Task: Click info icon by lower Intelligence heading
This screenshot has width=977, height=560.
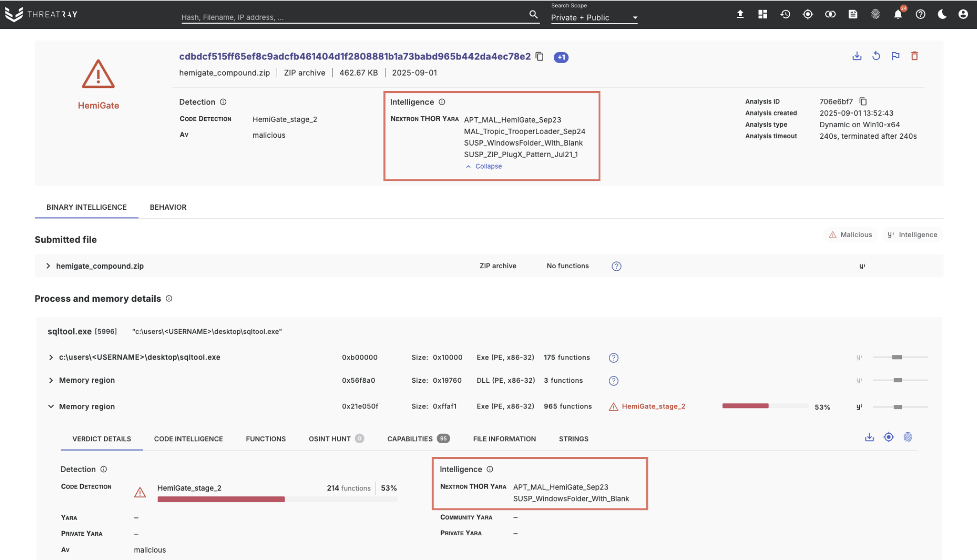Action: (490, 469)
